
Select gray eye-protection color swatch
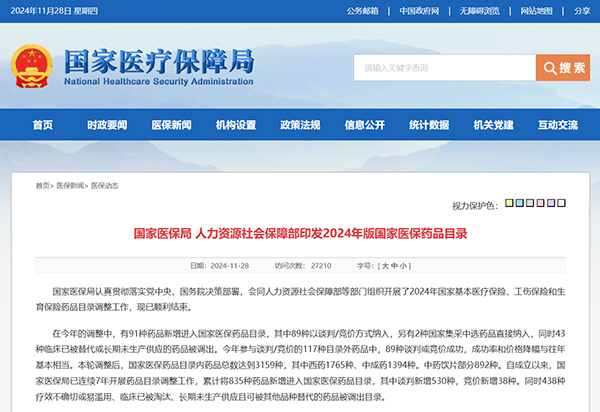coord(530,203)
